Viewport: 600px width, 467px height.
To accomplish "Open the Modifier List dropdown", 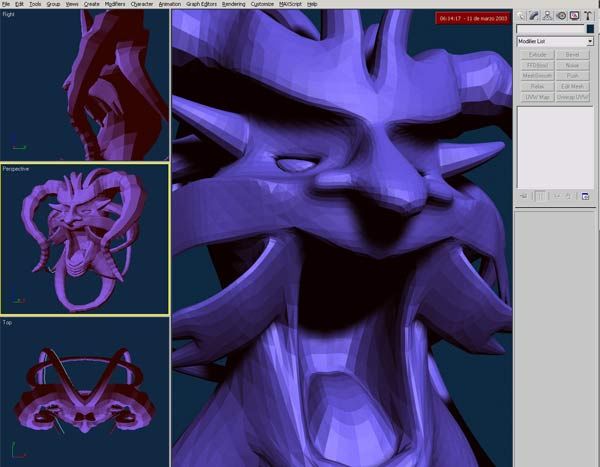I will pyautogui.click(x=555, y=41).
